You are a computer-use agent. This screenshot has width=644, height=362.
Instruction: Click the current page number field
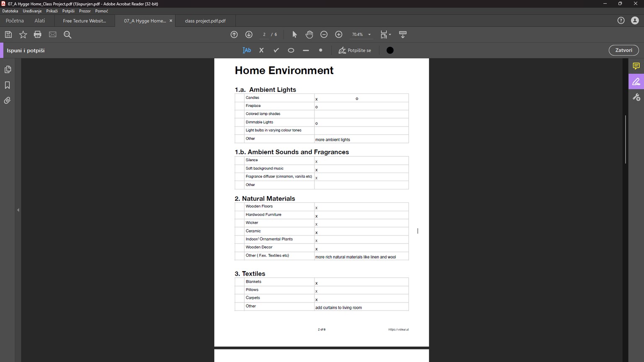coord(264,35)
